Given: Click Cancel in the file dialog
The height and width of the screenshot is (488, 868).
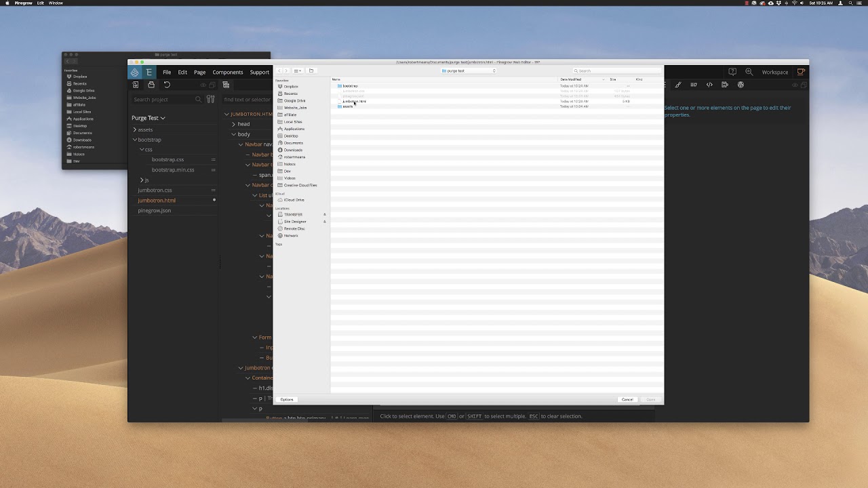Looking at the screenshot, I should tap(627, 399).
